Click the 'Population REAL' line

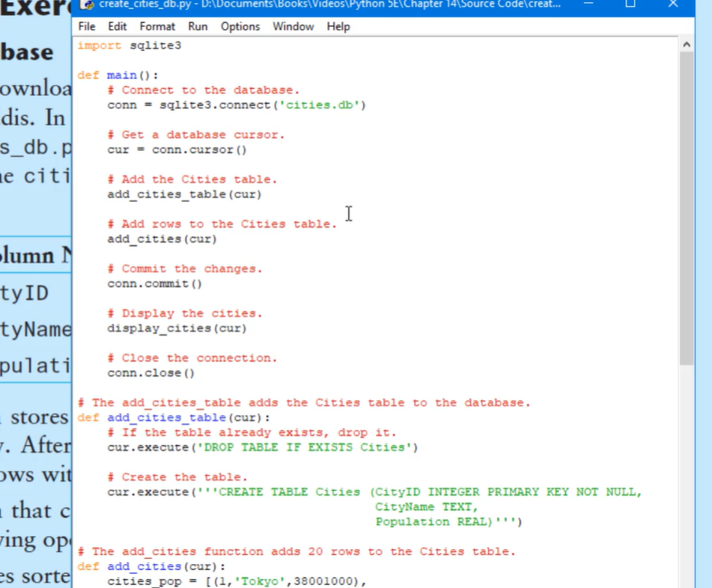[x=448, y=522]
